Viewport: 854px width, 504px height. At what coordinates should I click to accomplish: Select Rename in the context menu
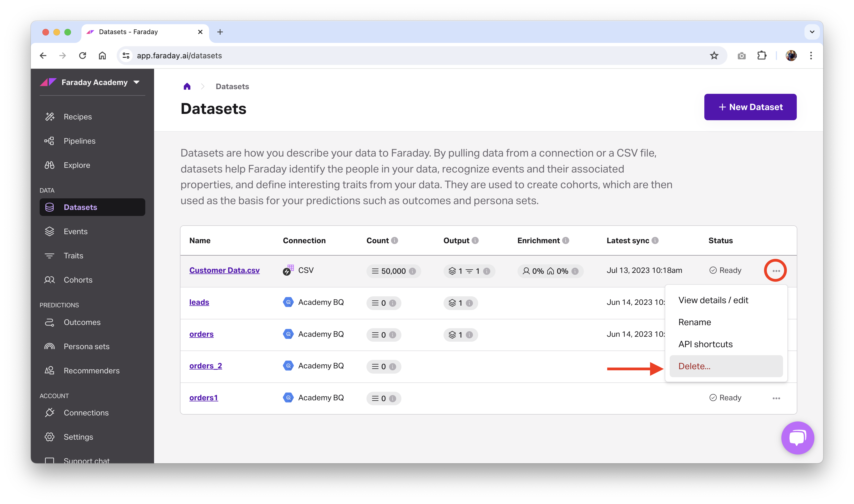[x=694, y=322]
